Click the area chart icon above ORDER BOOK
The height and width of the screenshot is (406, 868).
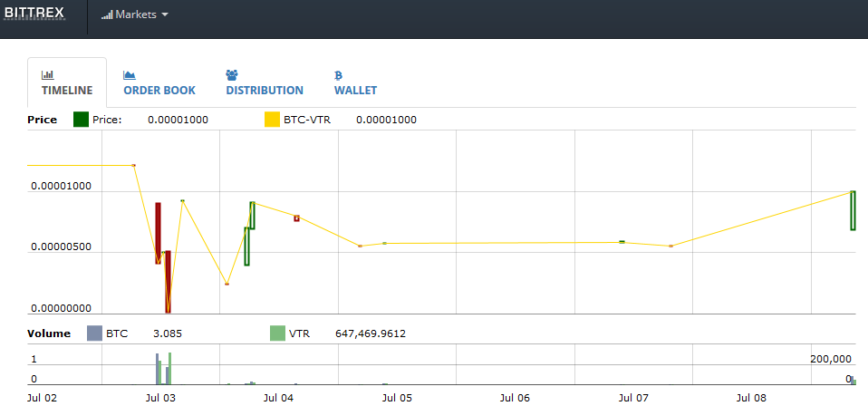[130, 75]
